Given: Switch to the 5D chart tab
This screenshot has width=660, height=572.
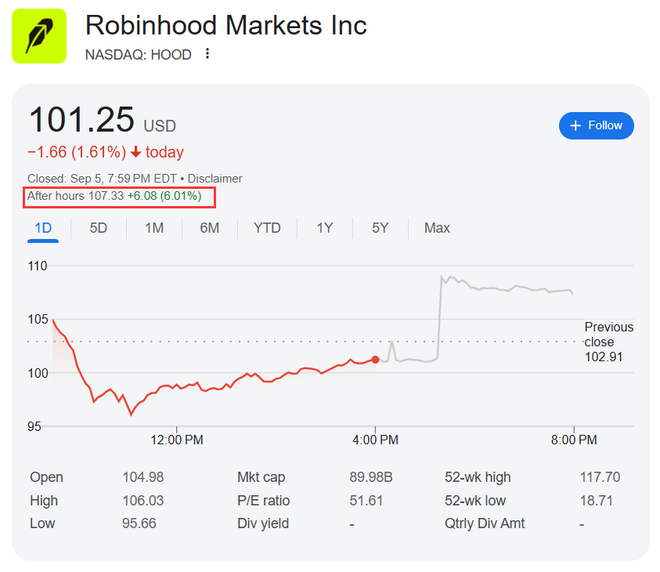Looking at the screenshot, I should click(98, 228).
